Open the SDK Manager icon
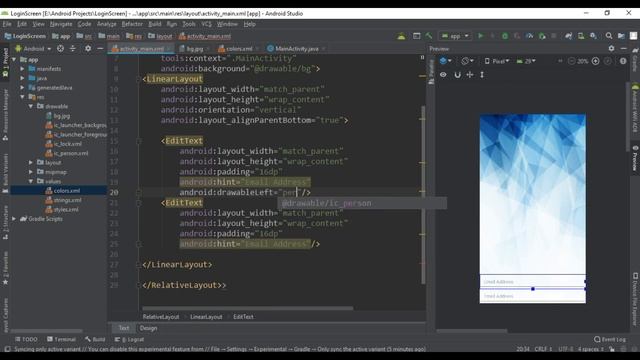The height and width of the screenshot is (360, 640). (x=593, y=36)
